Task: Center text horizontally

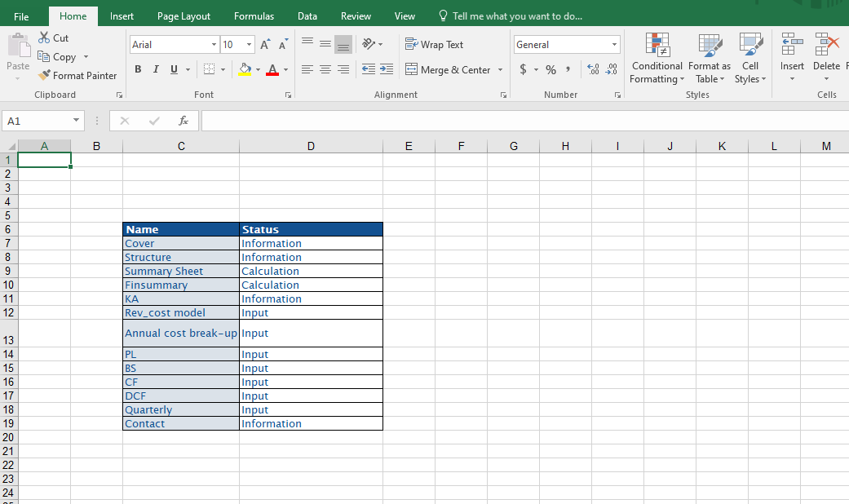Action: (325, 69)
